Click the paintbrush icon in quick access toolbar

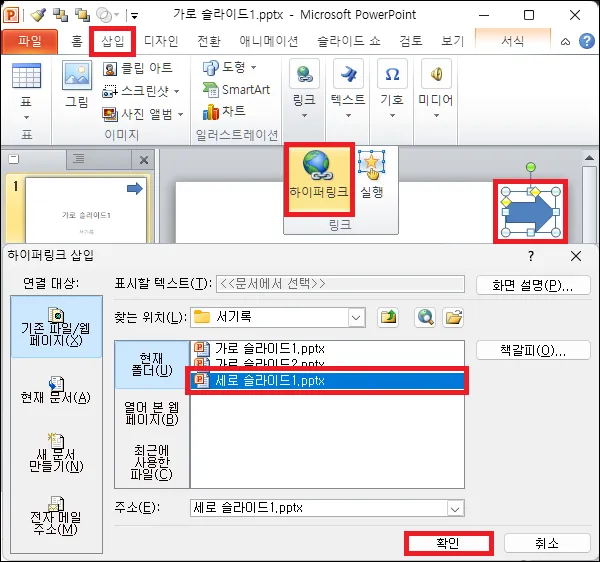(38, 15)
